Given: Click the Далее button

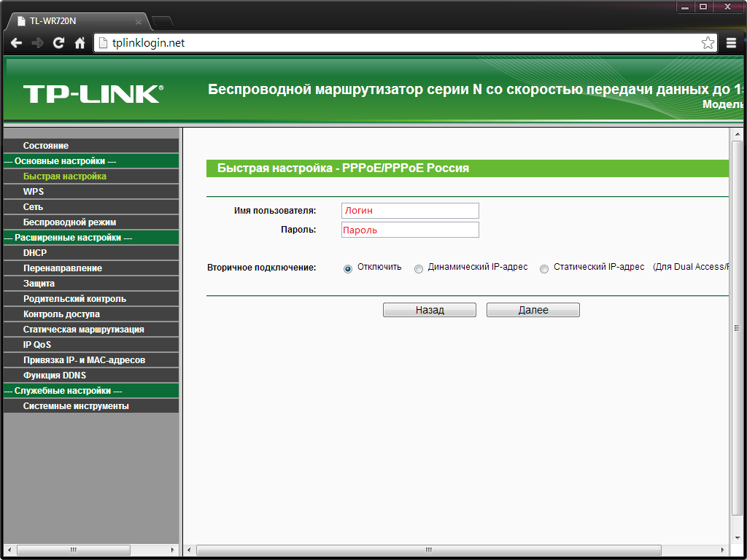Looking at the screenshot, I should tap(533, 309).
